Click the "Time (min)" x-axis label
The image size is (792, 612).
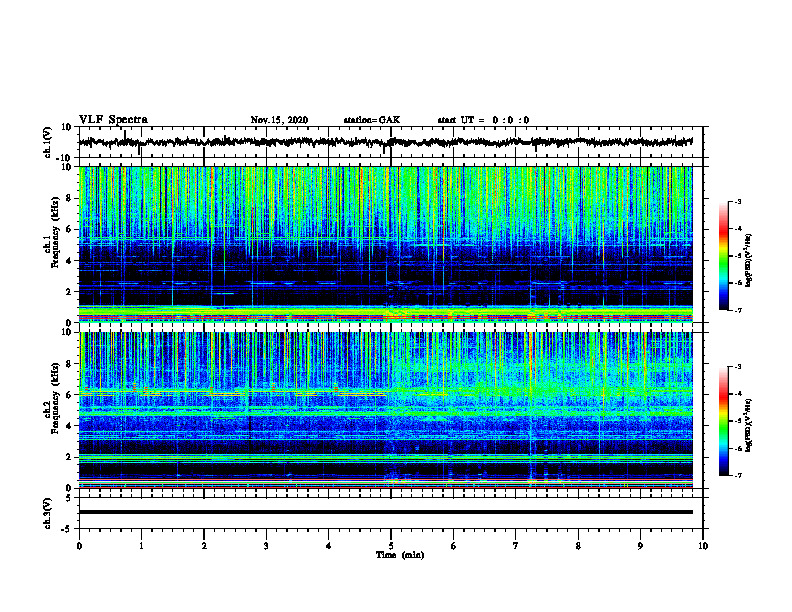[x=400, y=555]
